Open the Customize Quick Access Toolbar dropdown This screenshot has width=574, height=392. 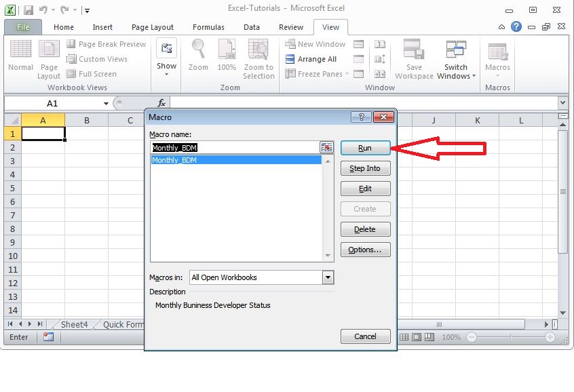point(87,11)
